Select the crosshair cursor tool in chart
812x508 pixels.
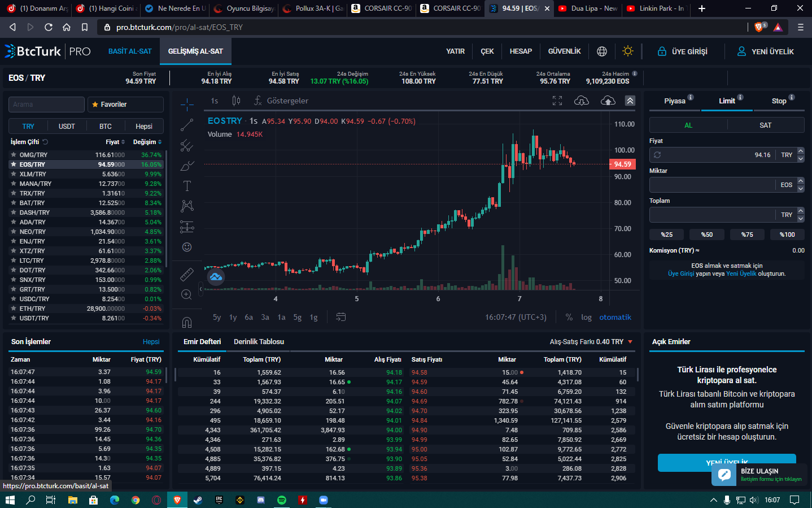click(187, 105)
